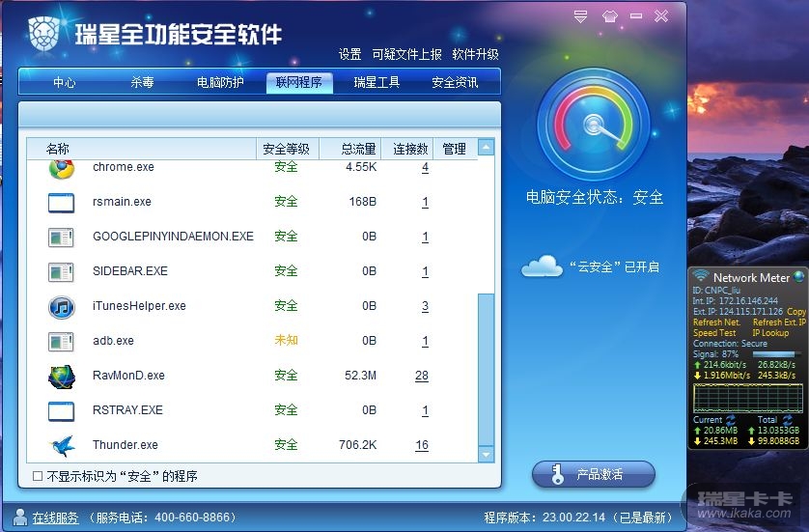Open RavMonD.exe connection count 28
This screenshot has width=809, height=532.
click(x=422, y=376)
